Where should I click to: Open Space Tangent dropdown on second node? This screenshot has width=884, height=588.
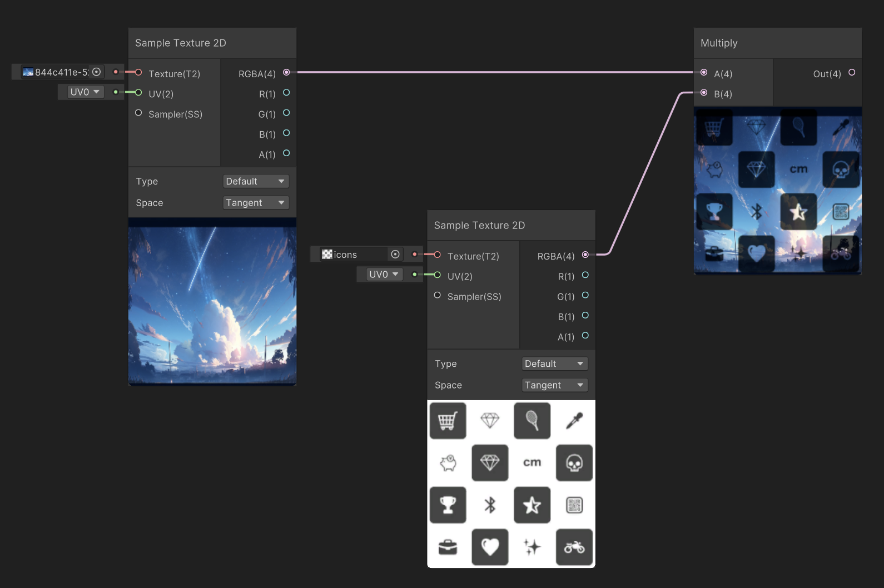coord(555,385)
